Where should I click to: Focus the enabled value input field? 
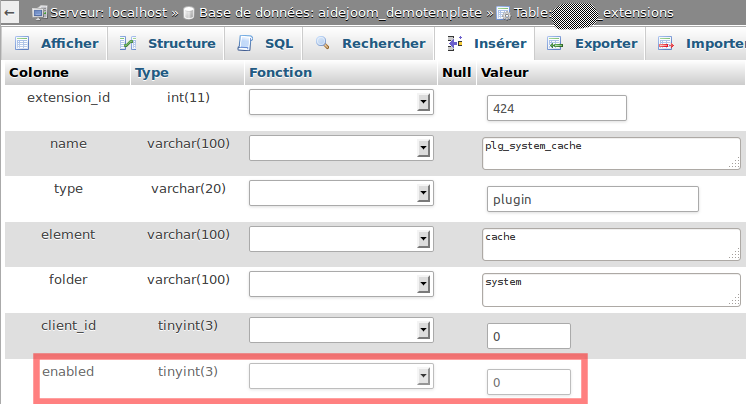coord(528,382)
